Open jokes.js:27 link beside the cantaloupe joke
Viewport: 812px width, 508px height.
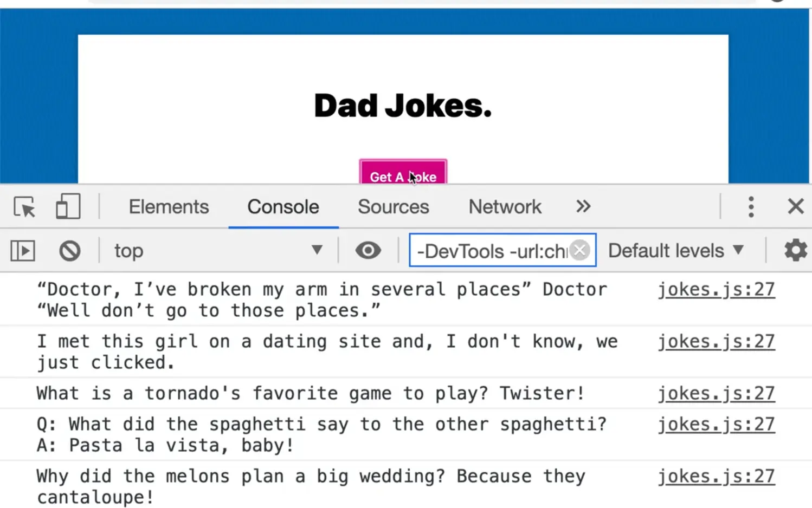point(716,477)
